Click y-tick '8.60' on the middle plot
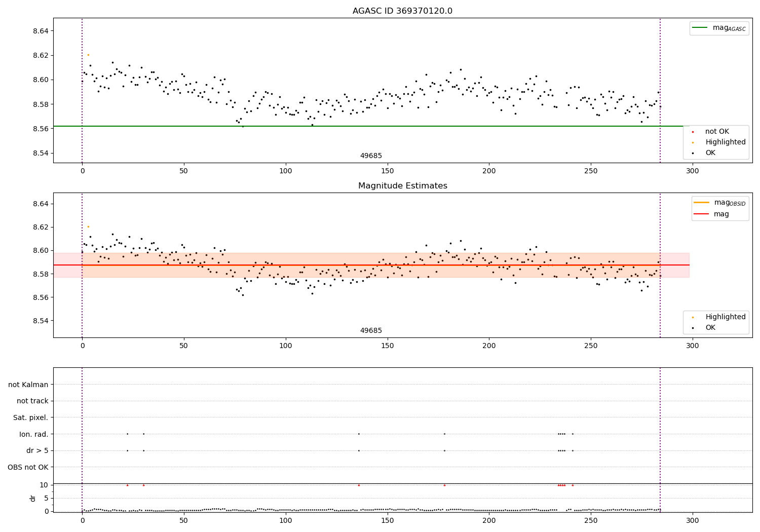The height and width of the screenshot is (532, 760). (x=40, y=250)
